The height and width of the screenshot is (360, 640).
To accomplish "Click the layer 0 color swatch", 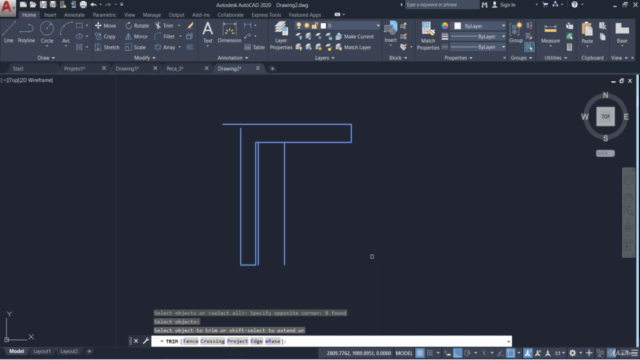I will pyautogui.click(x=323, y=26).
